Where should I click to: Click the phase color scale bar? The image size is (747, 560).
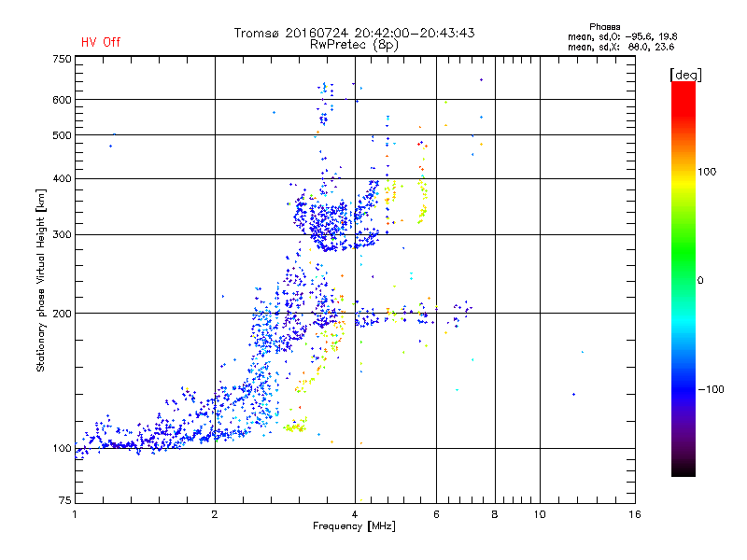click(x=684, y=278)
